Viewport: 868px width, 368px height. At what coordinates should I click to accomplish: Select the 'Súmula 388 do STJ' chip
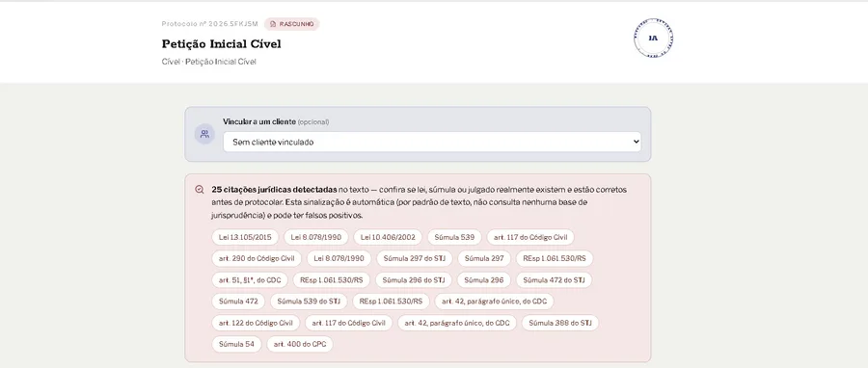click(559, 323)
